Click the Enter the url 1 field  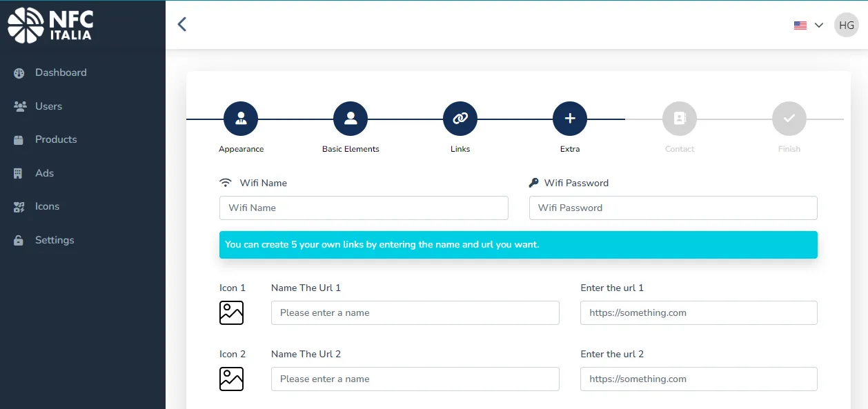pos(698,312)
